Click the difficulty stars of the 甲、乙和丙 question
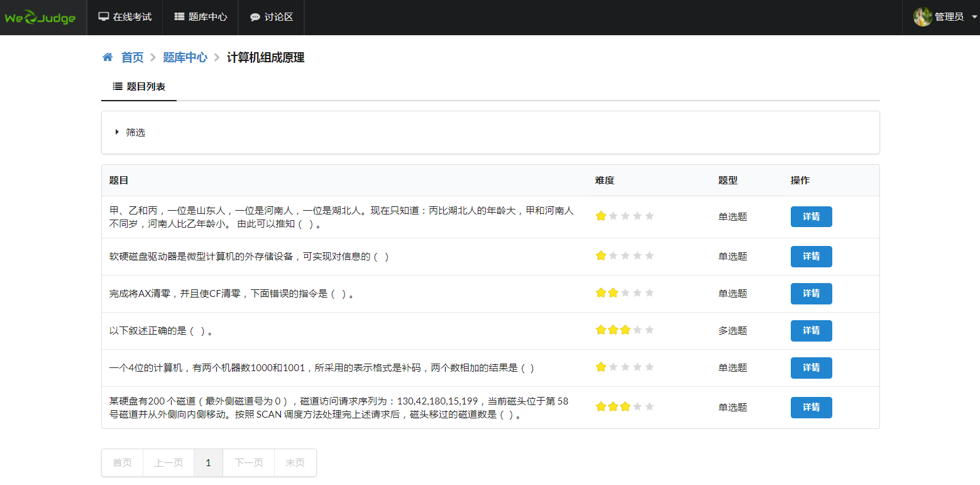Viewport: 980px width, 485px height. pos(625,216)
